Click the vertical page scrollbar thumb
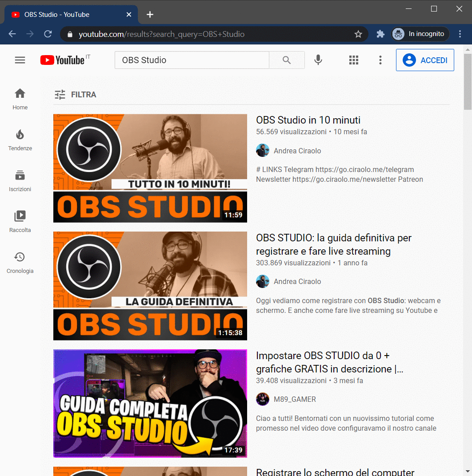The width and height of the screenshot is (472, 476). coord(468,82)
